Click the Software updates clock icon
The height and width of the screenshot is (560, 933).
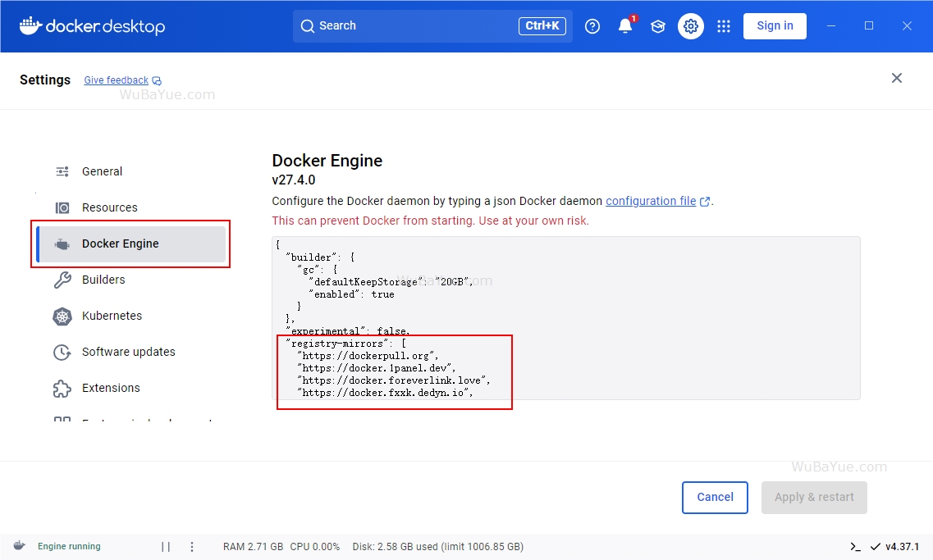pos(62,353)
